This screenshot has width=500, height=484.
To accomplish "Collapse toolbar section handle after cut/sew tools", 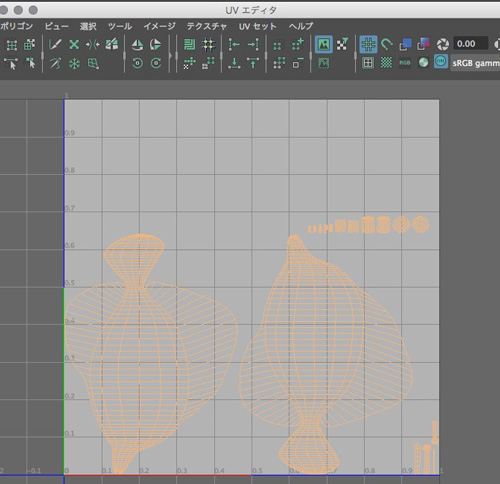I will click(124, 54).
